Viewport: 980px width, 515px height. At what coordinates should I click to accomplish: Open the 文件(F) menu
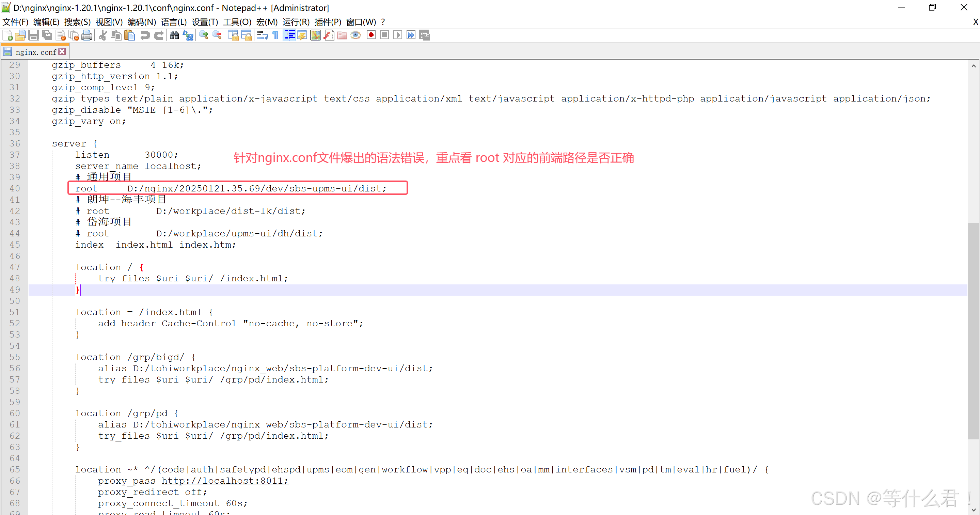click(x=15, y=22)
